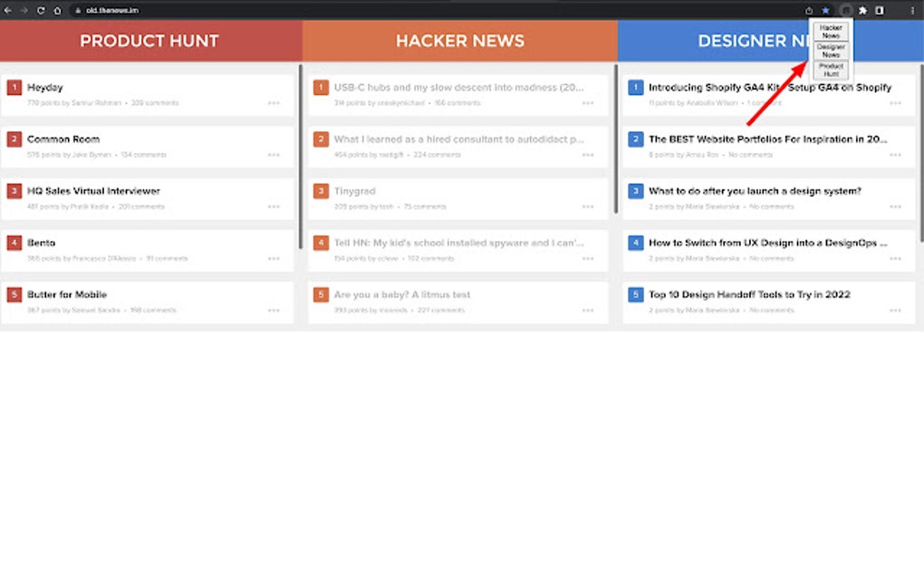Open the browser three-dot menu
The image size is (924, 578).
912,10
